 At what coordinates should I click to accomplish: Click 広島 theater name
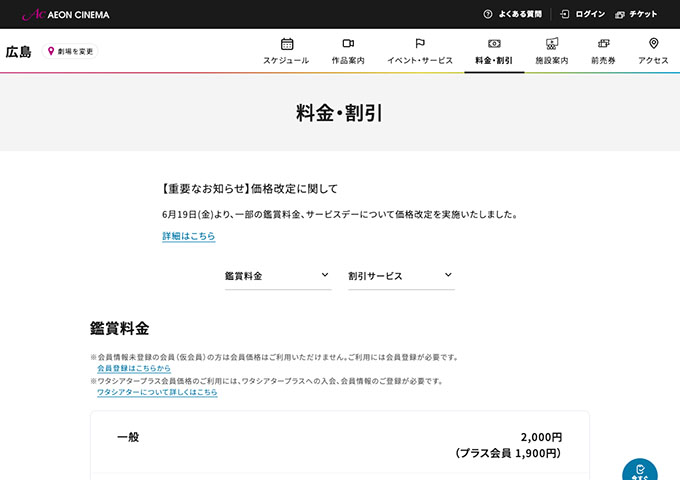tap(18, 52)
